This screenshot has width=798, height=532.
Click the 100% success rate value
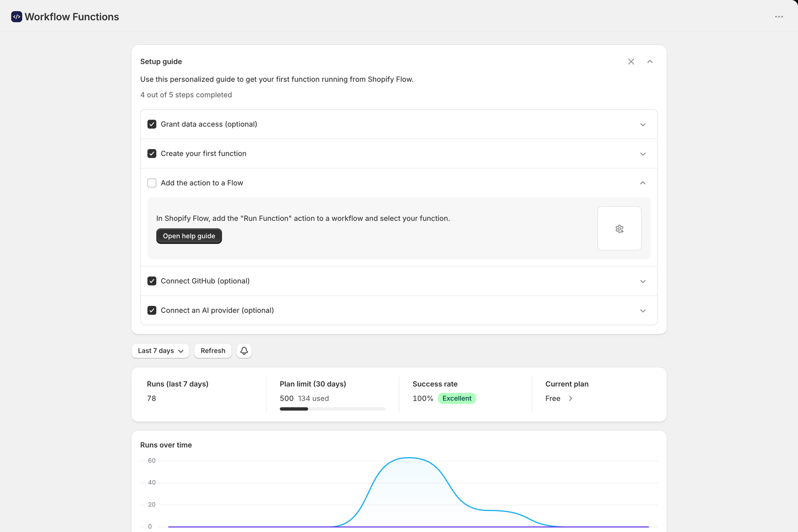[423, 398]
